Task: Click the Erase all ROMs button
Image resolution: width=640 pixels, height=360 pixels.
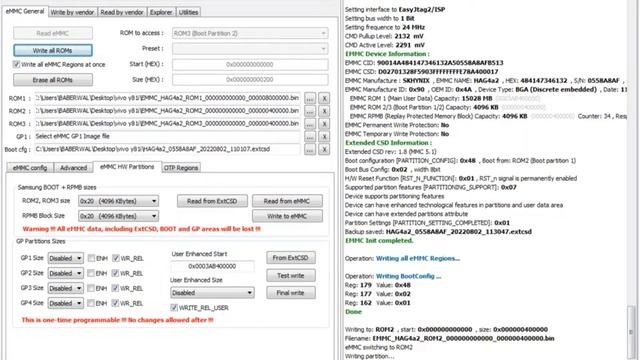Action: pos(53,80)
